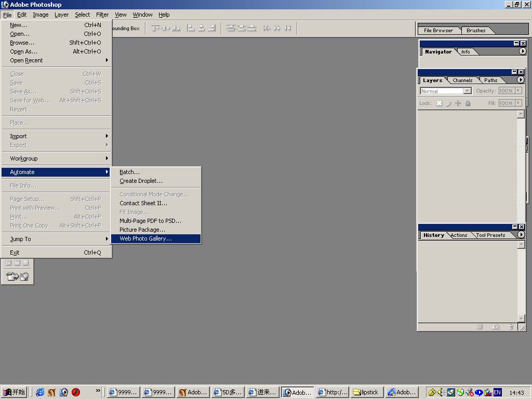The height and width of the screenshot is (399, 532).
Task: Switch to http taskbar window button
Action: click(x=332, y=392)
